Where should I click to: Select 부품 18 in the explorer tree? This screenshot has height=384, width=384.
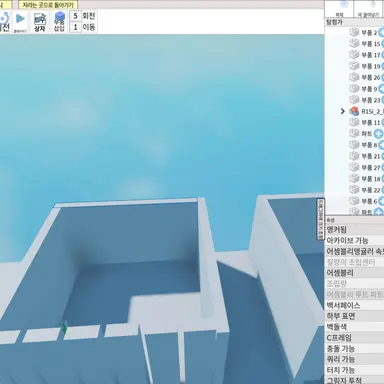tap(371, 179)
